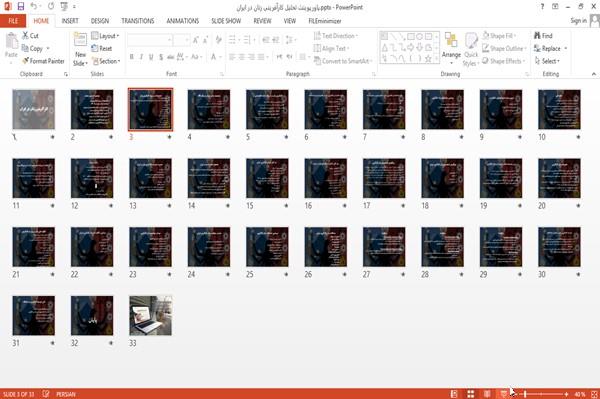
Task: Click the SLIDE 3 OF 33 status text
Action: [18, 394]
